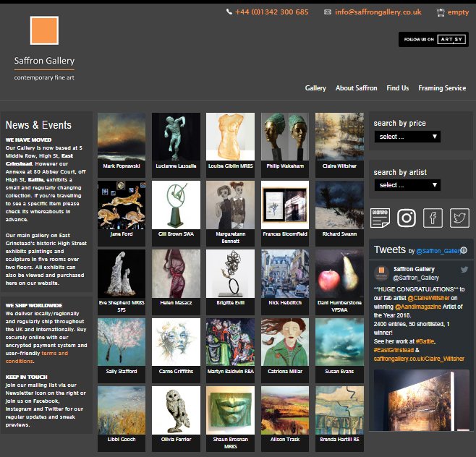Screen dimensions: 476x457
Task: Open the Gallery menu item
Action: tap(315, 88)
